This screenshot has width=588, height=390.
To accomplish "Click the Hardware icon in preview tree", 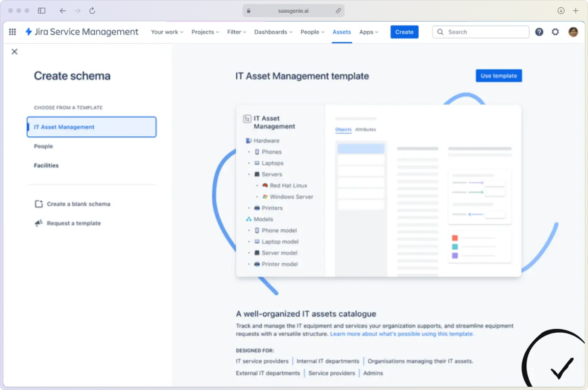I will pyautogui.click(x=248, y=141).
